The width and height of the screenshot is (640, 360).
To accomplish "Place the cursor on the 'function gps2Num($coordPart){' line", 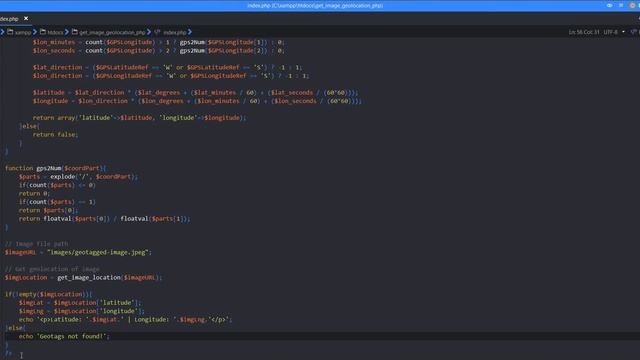I will tap(56, 168).
